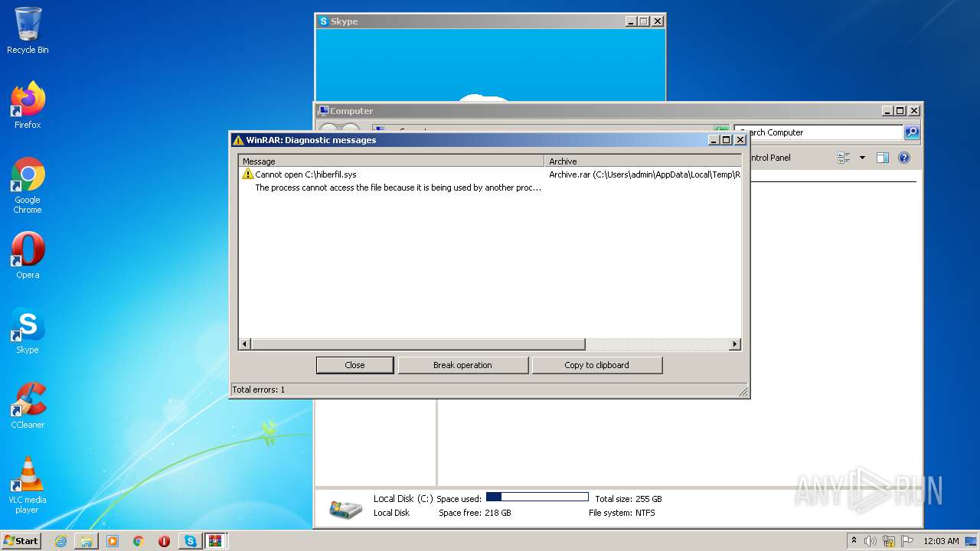Open the Action Center flag icon
The width and height of the screenshot is (980, 551).
point(907,541)
